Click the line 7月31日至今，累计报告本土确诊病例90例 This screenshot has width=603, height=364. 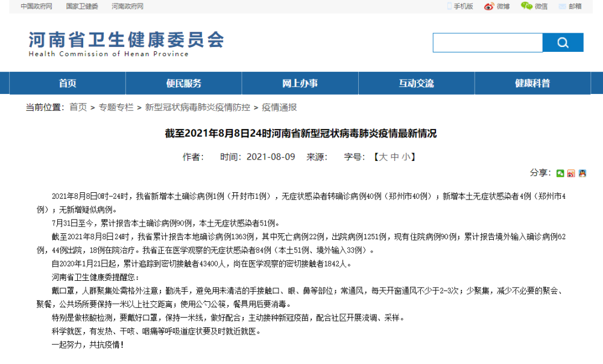point(166,224)
